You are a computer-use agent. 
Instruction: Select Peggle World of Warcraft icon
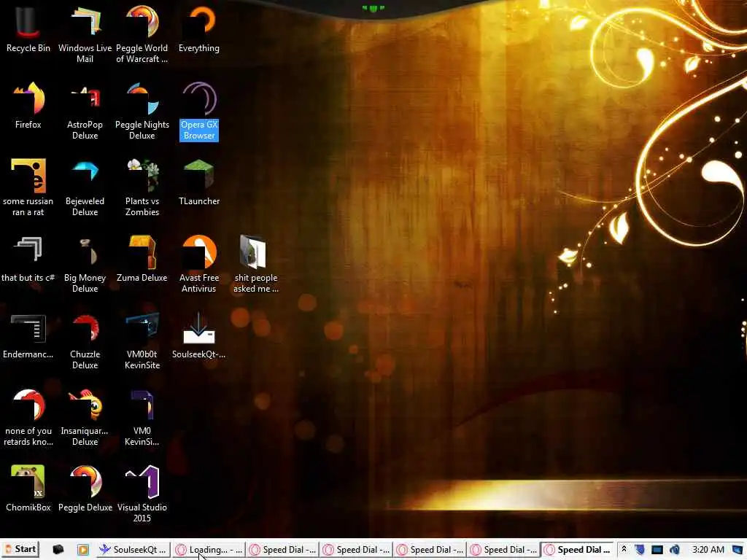(x=142, y=34)
